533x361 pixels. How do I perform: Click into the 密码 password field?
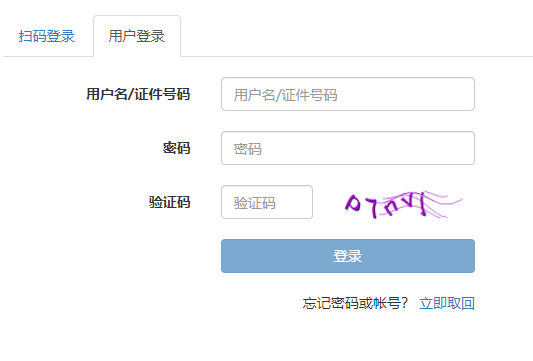pos(348,148)
